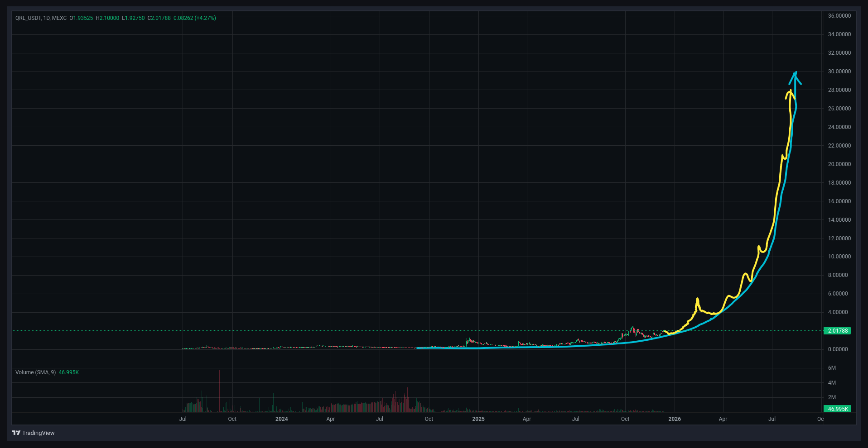868x448 pixels.
Task: Click the 2024 label on time axis
Action: (281, 419)
